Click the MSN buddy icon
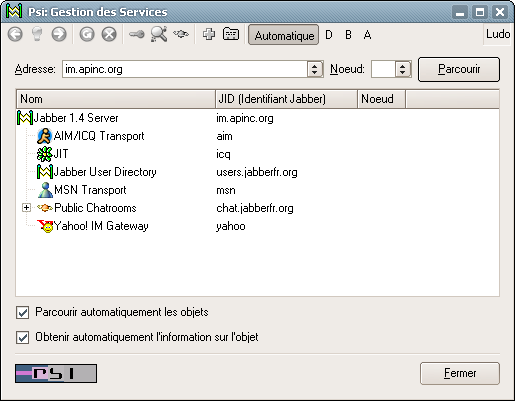This screenshot has width=515, height=401. (x=45, y=190)
